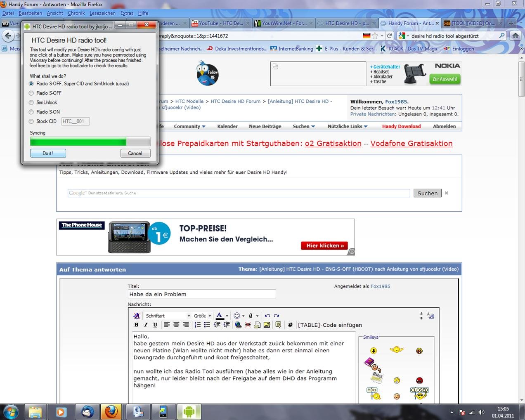525x420 pixels.
Task: Click Abmelden to log out
Action: click(444, 126)
